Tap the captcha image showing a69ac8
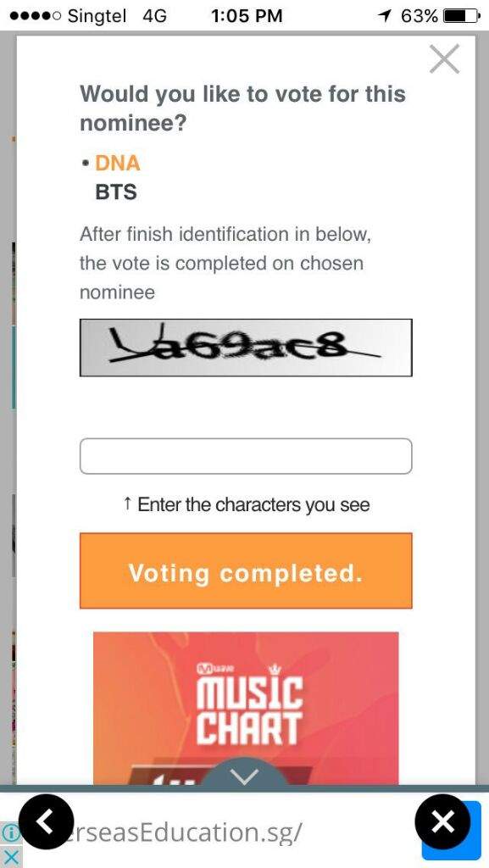The image size is (489, 868). [245, 348]
